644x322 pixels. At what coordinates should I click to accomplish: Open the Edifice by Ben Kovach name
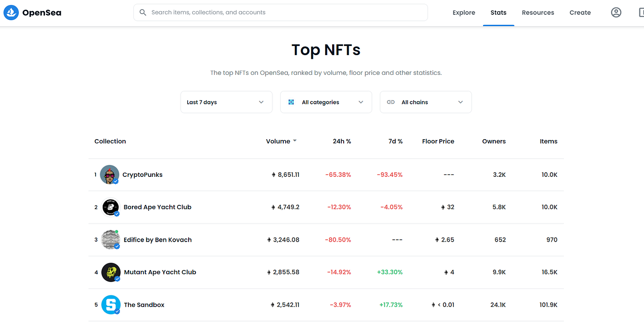158,240
